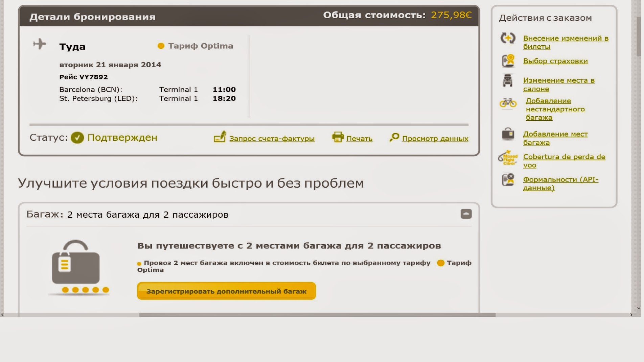The height and width of the screenshot is (362, 644).
Task: Click the horizontal scrollbar thumb
Action: 317,315
